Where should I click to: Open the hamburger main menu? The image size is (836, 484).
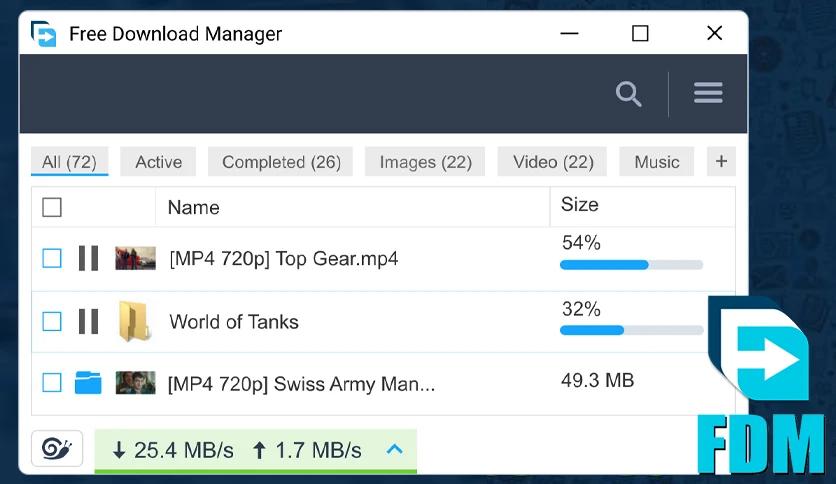point(708,93)
